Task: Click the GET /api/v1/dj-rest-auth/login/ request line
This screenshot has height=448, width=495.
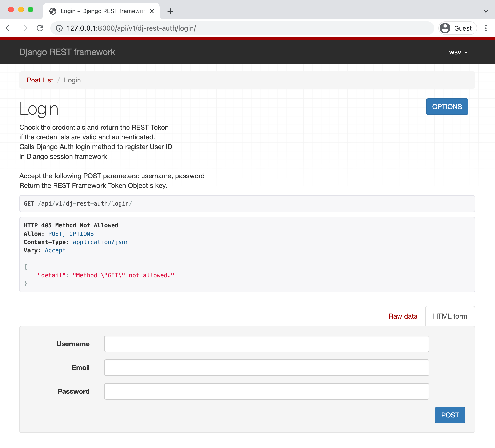Action: 78,204
